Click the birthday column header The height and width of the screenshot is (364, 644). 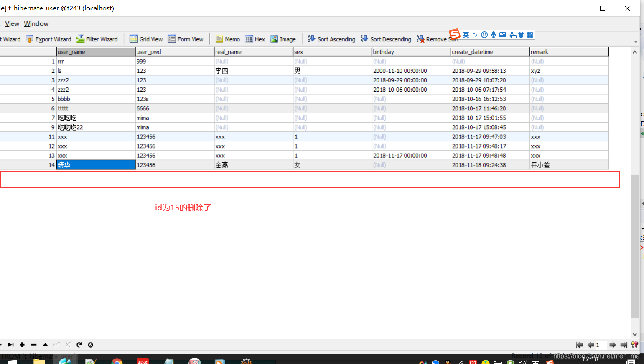[x=412, y=52]
